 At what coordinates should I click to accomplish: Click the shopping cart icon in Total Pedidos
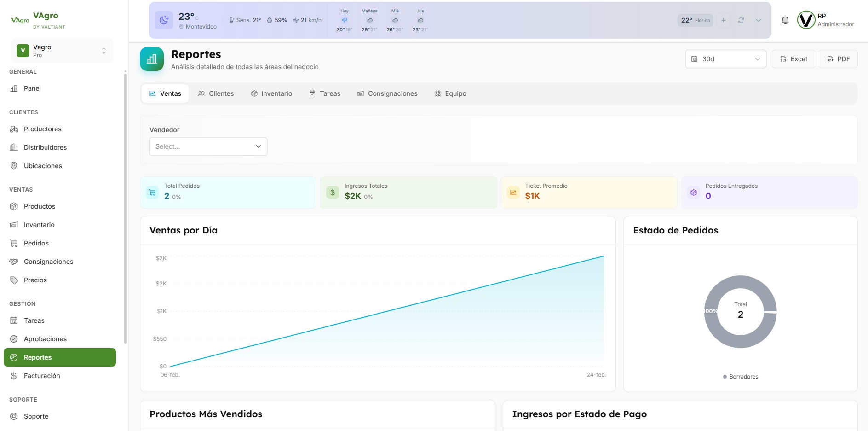point(152,192)
